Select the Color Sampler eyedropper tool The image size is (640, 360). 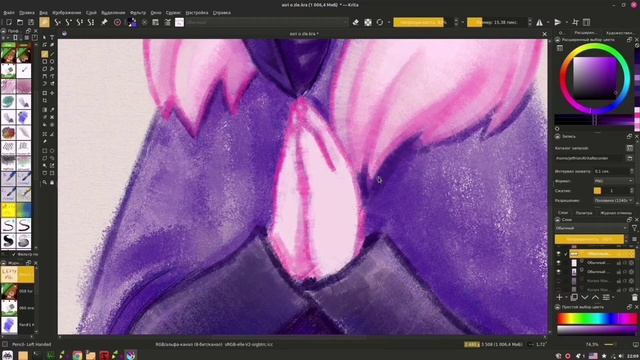[x=52, y=110]
